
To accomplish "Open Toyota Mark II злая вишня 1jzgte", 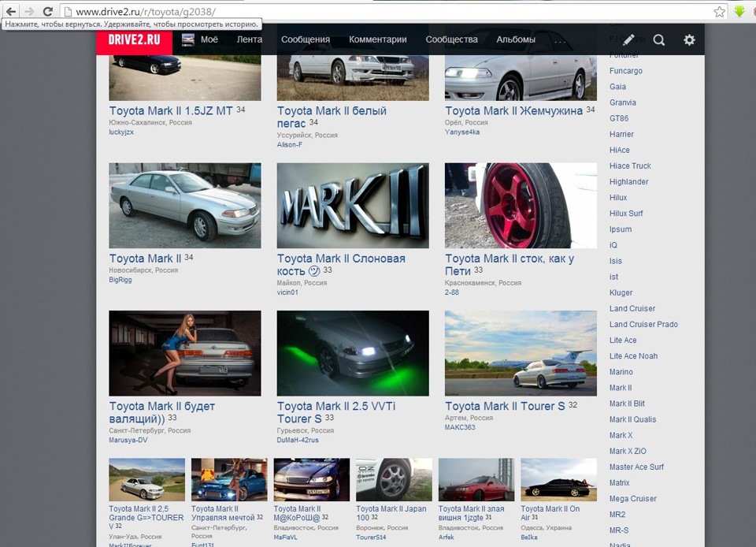I will pos(471,513).
